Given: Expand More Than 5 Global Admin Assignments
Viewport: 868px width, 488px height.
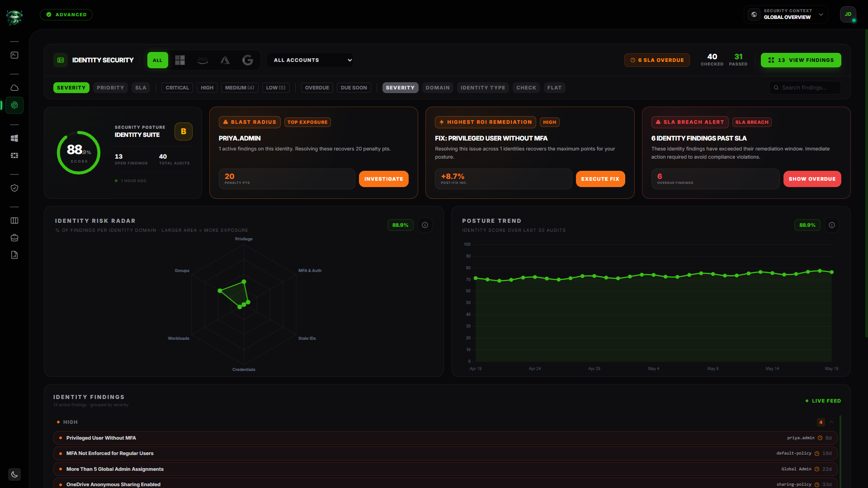Looking at the screenshot, I should [445, 469].
